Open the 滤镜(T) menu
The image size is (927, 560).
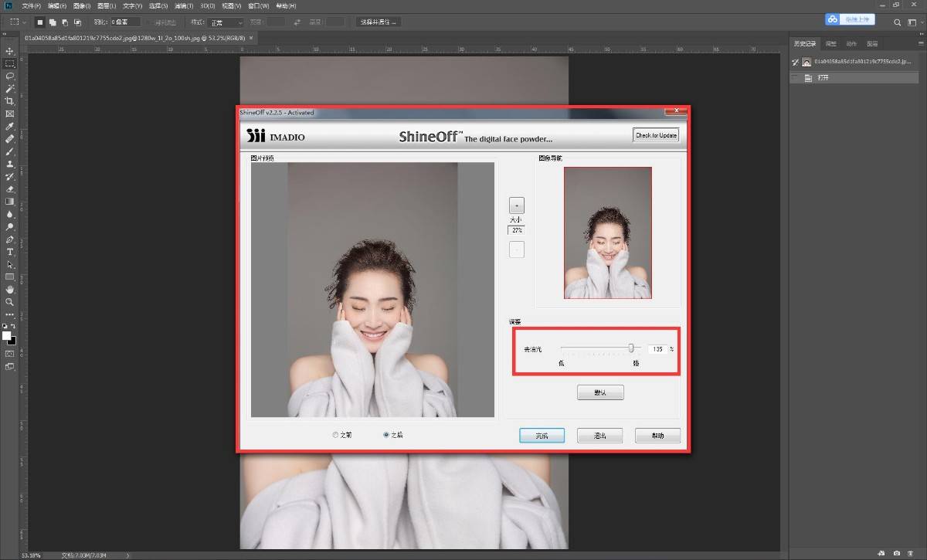(184, 5)
